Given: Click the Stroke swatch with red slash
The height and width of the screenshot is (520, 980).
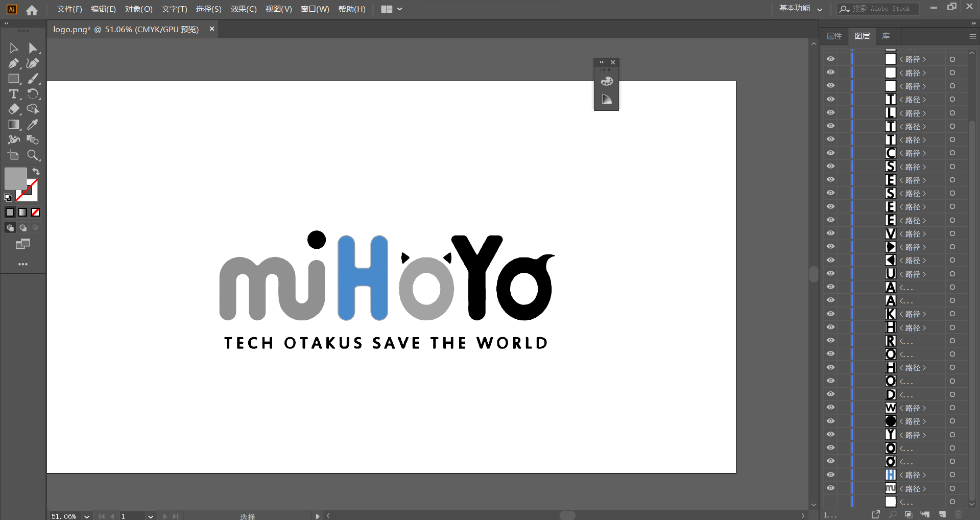Looking at the screenshot, I should coord(31,194).
